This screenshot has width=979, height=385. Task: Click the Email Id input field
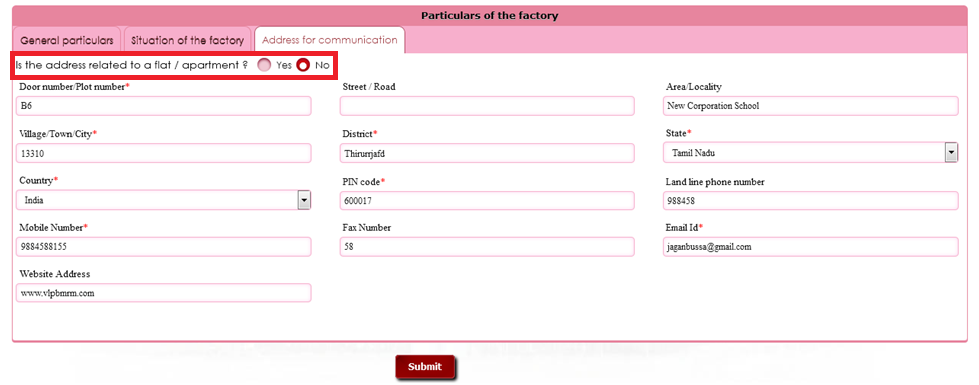[810, 246]
